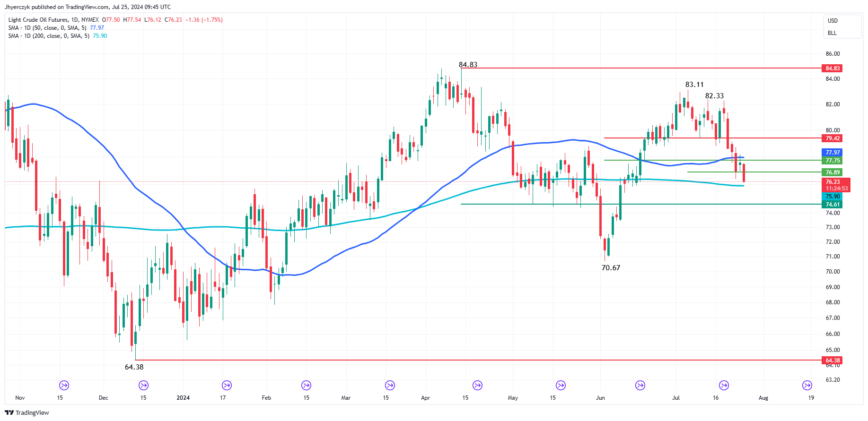The image size is (868, 421).
Task: Click the green 74.61 support price tag
Action: (x=833, y=205)
